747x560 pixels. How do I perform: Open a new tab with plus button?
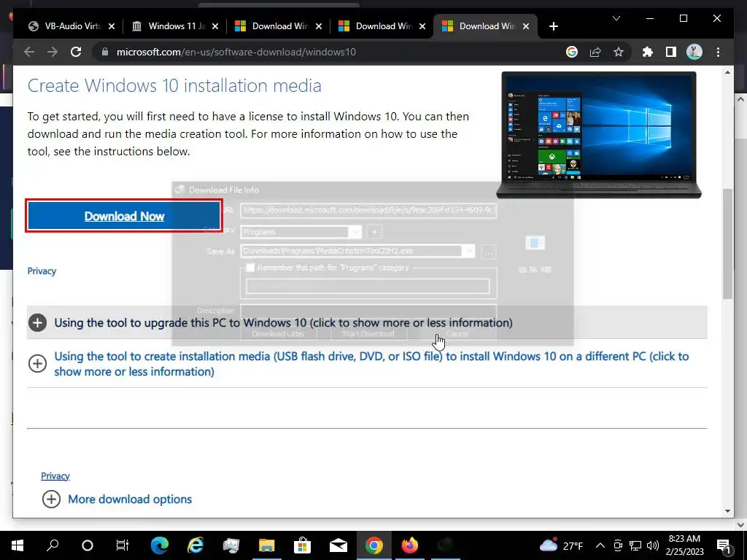[x=553, y=26]
